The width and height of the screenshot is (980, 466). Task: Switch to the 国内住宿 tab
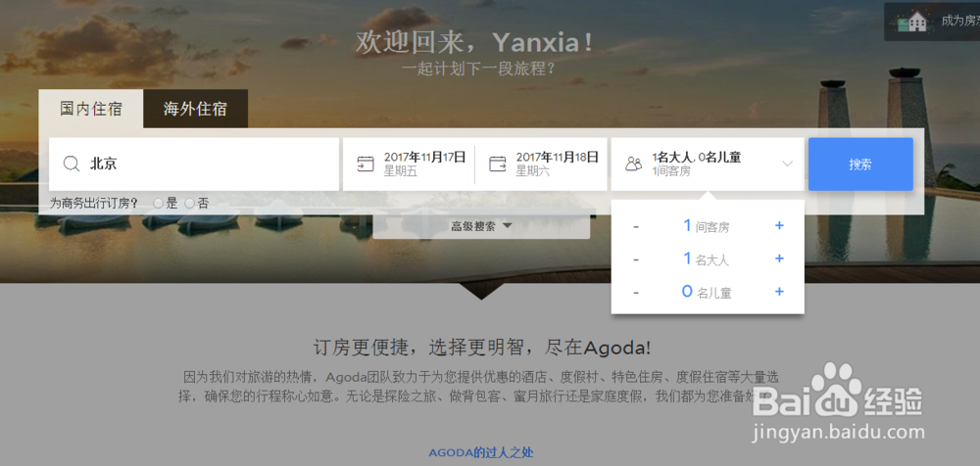[91, 109]
